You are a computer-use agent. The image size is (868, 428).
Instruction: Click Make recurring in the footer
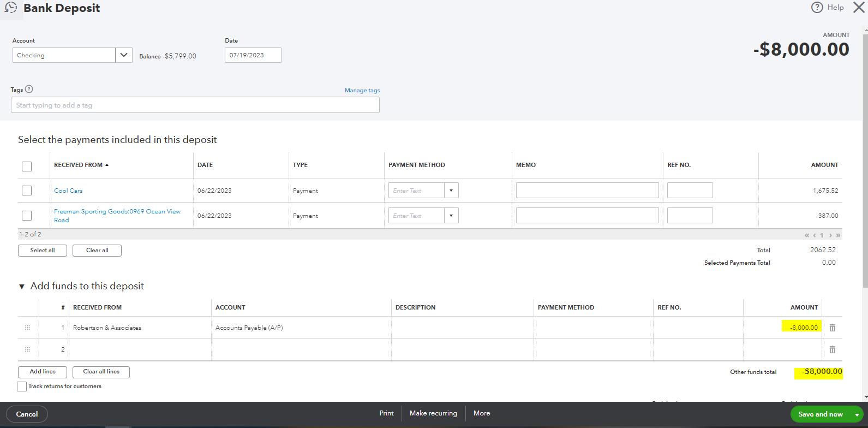tap(433, 413)
